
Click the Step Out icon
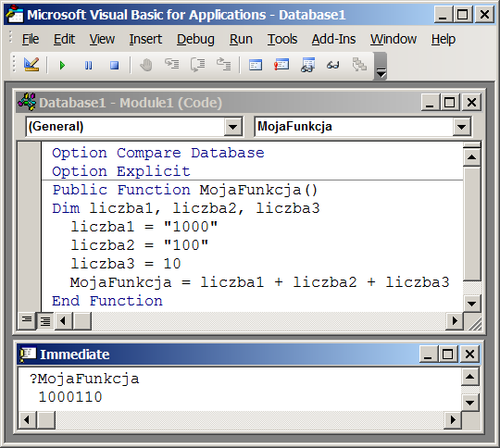click(x=223, y=65)
